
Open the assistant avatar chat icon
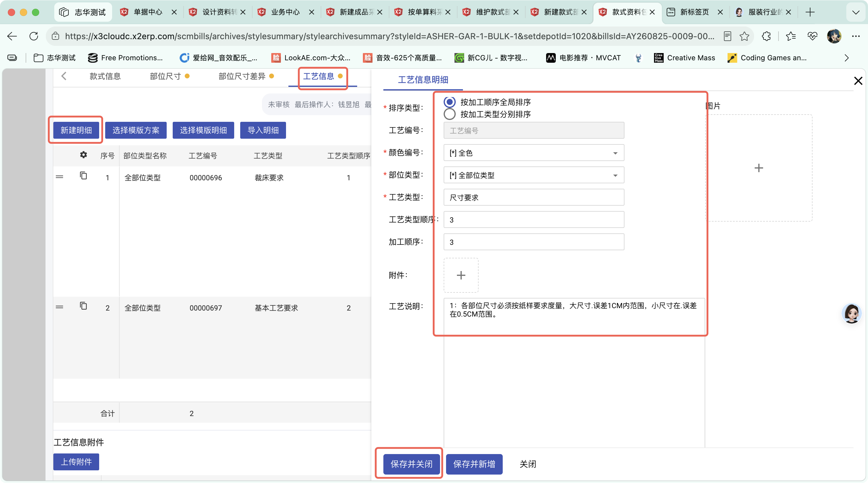point(851,313)
